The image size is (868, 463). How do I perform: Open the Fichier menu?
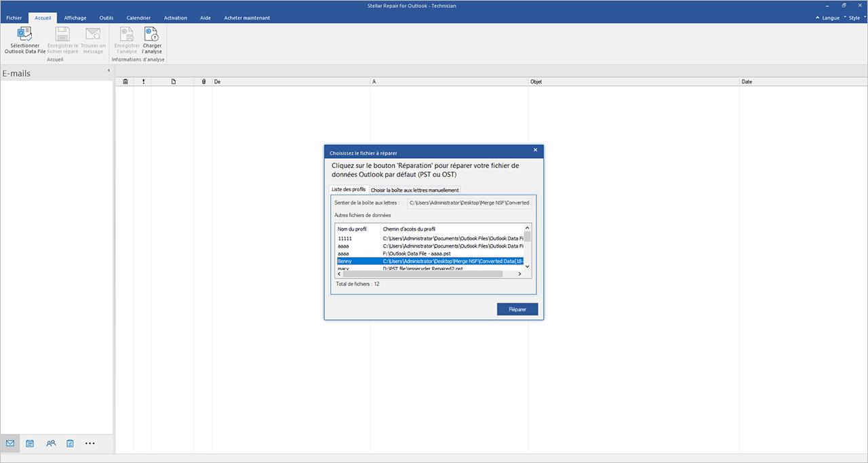coord(14,18)
